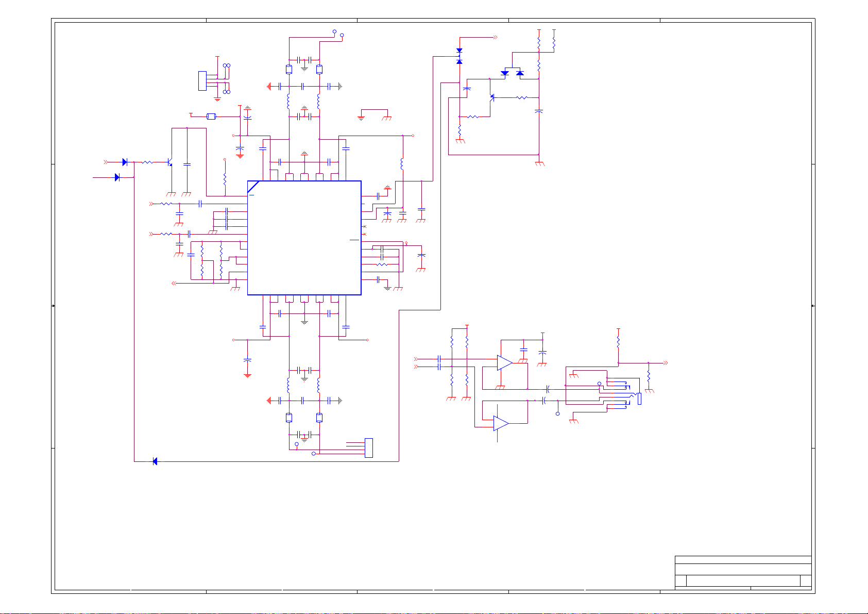This screenshot has height=614, width=868.
Task: Click the NPN transistor left of the IC
Action: tap(169, 162)
